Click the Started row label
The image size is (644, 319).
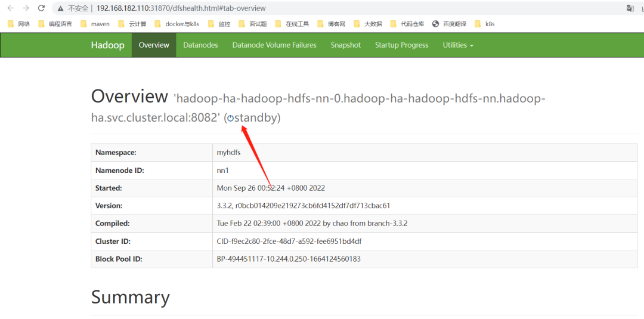[x=109, y=188]
